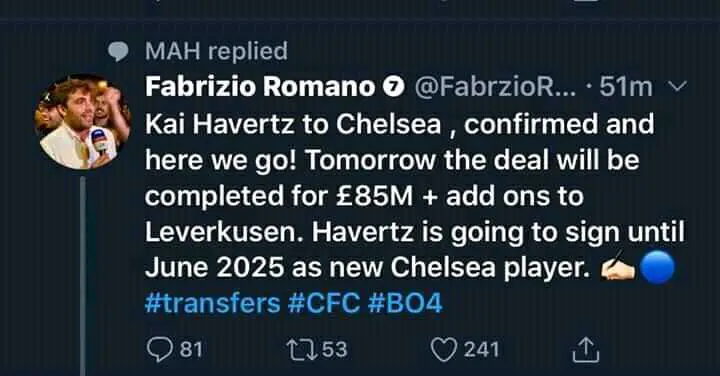Viewport: 720px width, 376px height.
Task: Open the @FabrzioR... handle
Action: pos(495,86)
